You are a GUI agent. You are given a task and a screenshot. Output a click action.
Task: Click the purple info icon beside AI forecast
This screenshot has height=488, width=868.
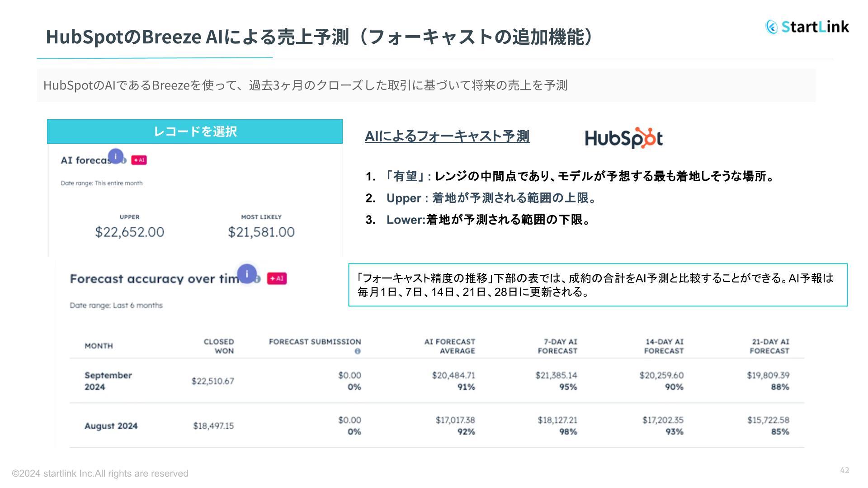pos(116,156)
